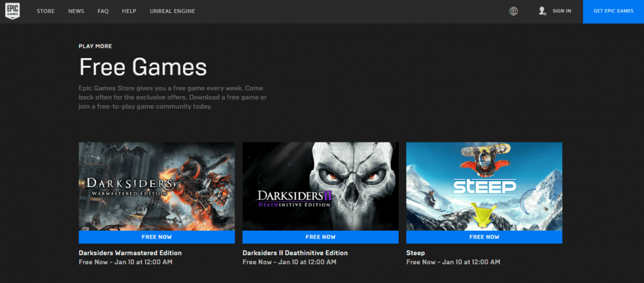Screen dimensions: 644x283
Task: Click the Play More label
Action: pos(95,46)
